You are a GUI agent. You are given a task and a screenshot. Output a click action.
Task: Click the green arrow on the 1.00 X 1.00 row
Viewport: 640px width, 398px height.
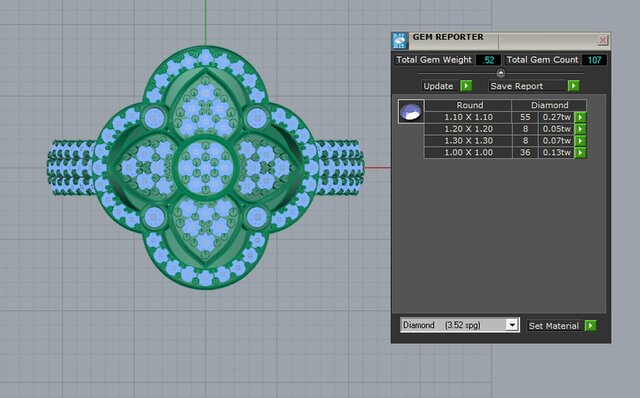[580, 153]
